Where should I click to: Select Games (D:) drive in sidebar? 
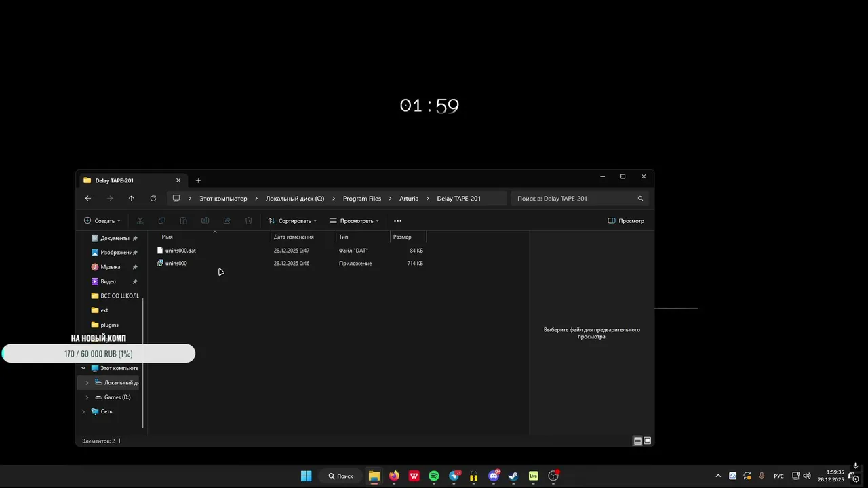[112, 397]
